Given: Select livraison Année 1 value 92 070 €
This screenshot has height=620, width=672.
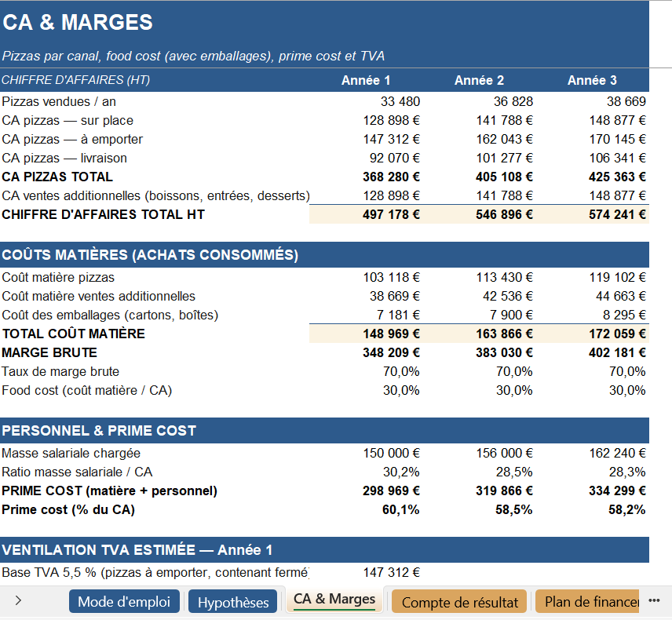Looking at the screenshot, I should [395, 158].
